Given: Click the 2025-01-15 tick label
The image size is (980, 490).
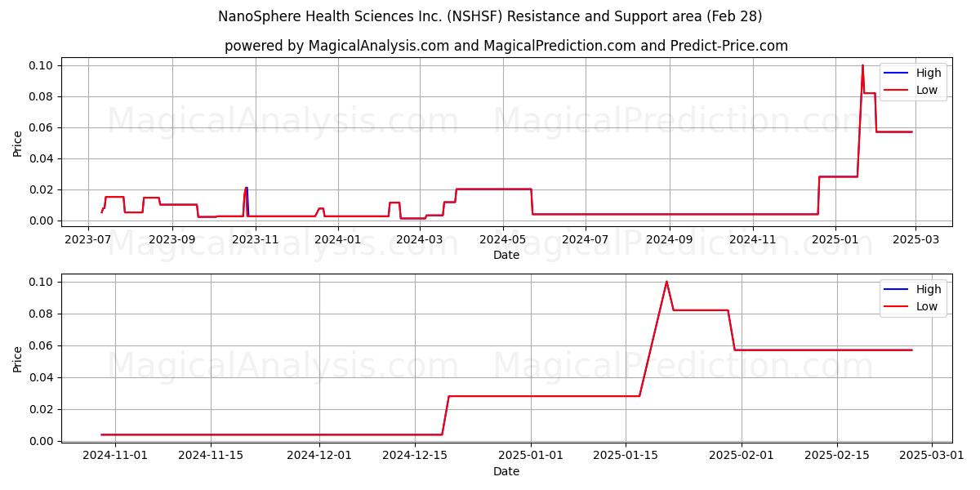Looking at the screenshot, I should coord(626,456).
